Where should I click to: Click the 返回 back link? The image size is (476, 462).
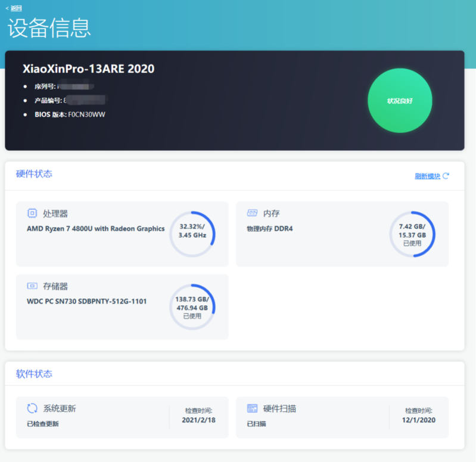[14, 8]
